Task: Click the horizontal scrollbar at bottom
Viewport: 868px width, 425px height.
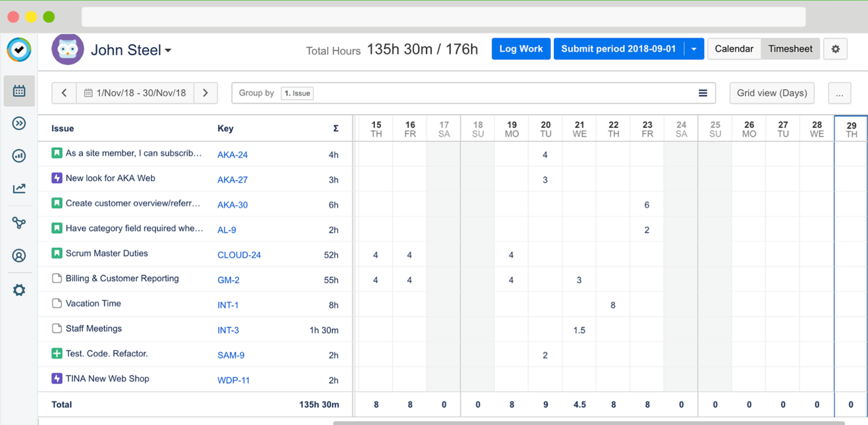Action: tap(589, 423)
